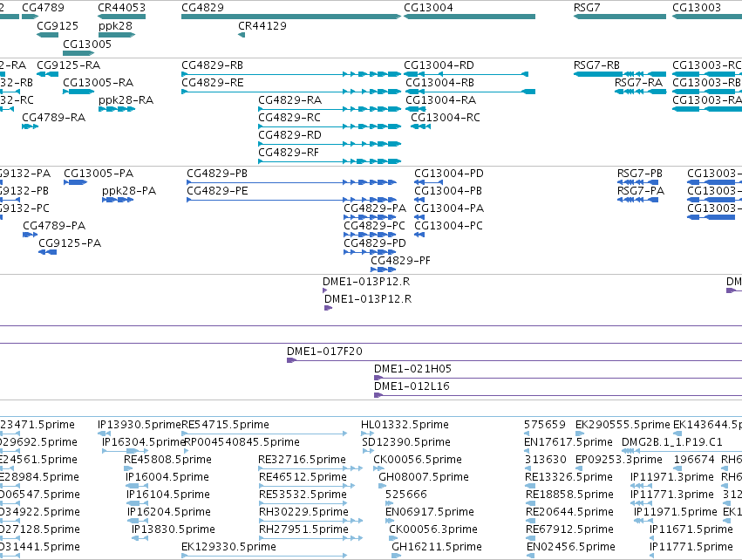Open EST GH08007.5prime
Screen dimensions: 742x560
click(x=424, y=478)
